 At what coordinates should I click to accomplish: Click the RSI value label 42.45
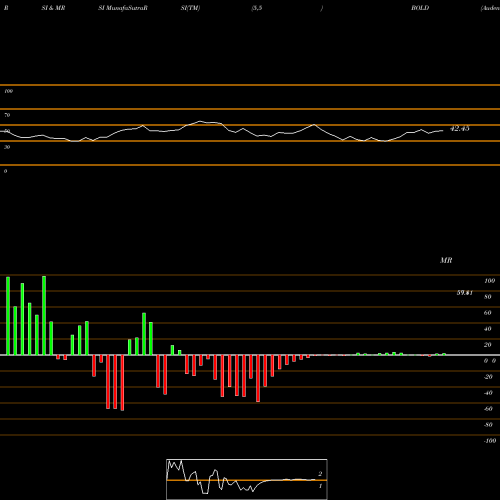coord(460,128)
